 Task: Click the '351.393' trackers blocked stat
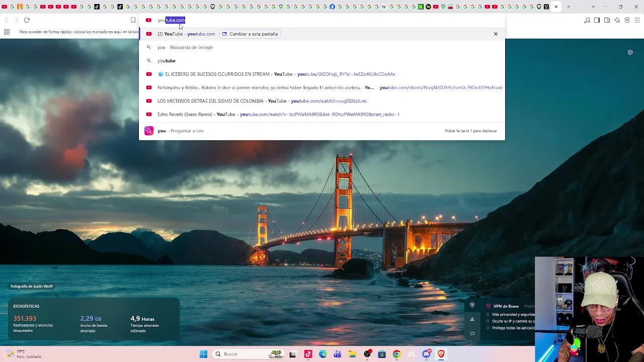pos(25,318)
